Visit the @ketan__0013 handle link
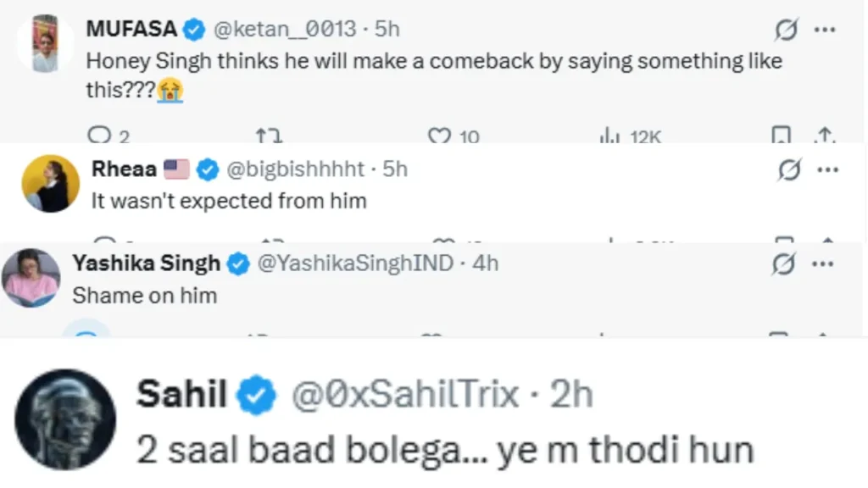This screenshot has height=488, width=868. [x=283, y=30]
